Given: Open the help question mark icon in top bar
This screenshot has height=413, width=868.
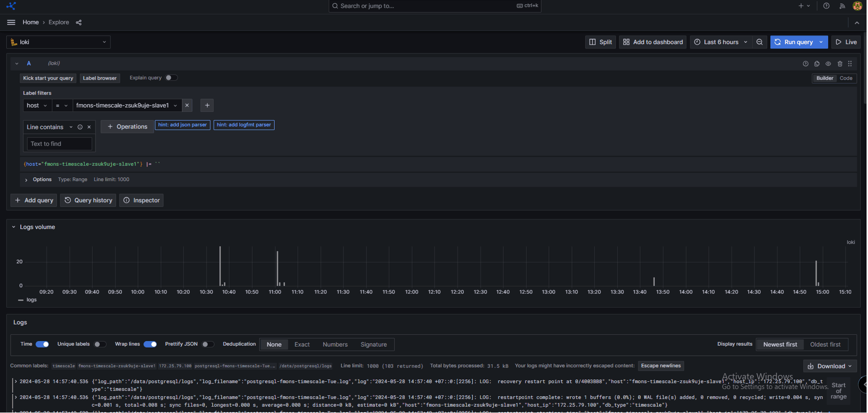Looking at the screenshot, I should [827, 6].
